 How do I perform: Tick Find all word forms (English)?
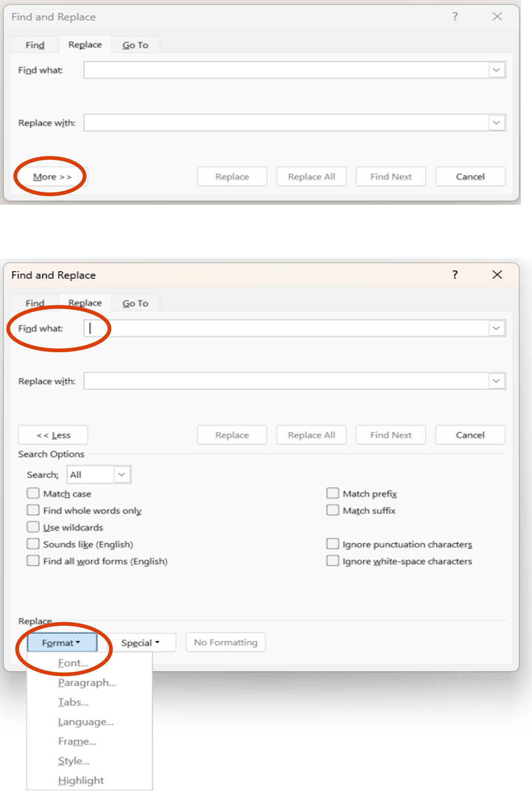pos(33,561)
